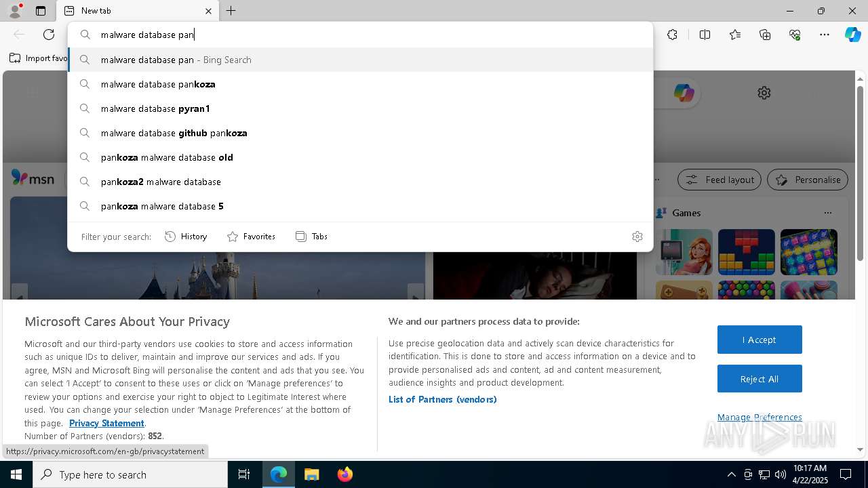Image resolution: width=868 pixels, height=488 pixels.
Task: Click the Games section heading
Action: pyautogui.click(x=686, y=213)
